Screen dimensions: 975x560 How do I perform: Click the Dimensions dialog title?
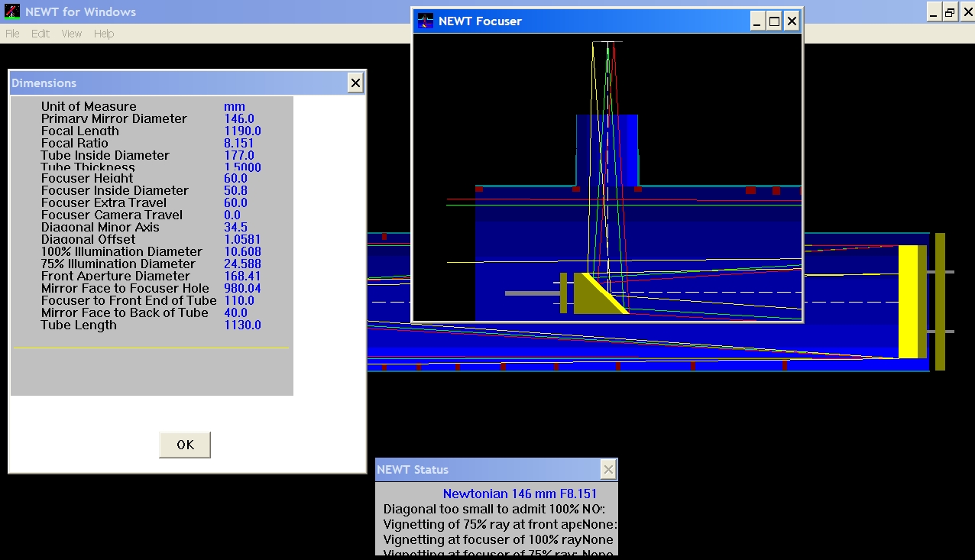pyautogui.click(x=44, y=83)
